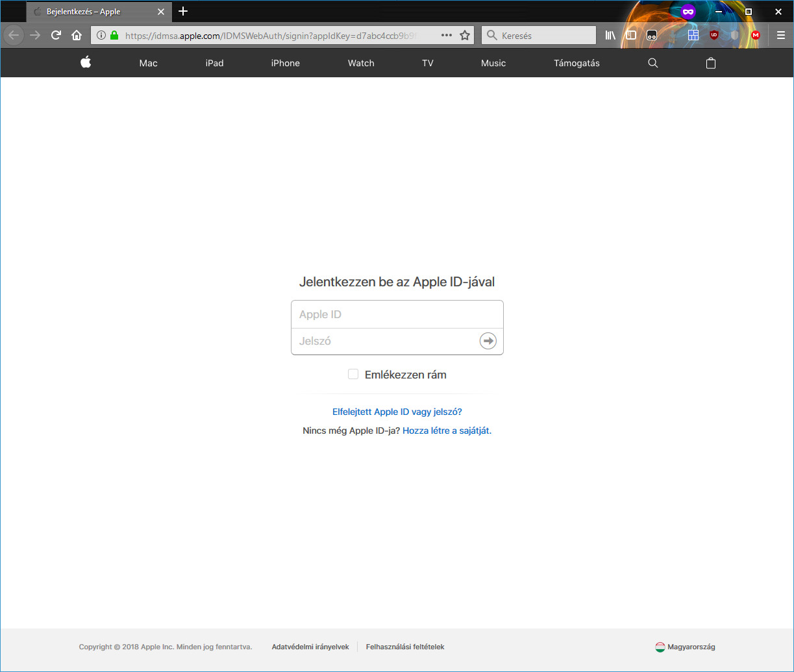Close the Bejelentkezés – Apple tab
Screen dimensions: 794x672
pos(161,12)
